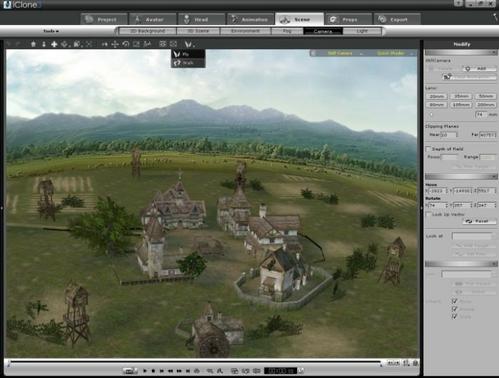Screen dimensions: 499x378
Task: Click the 200mm lens preset button
Action: pos(486,105)
